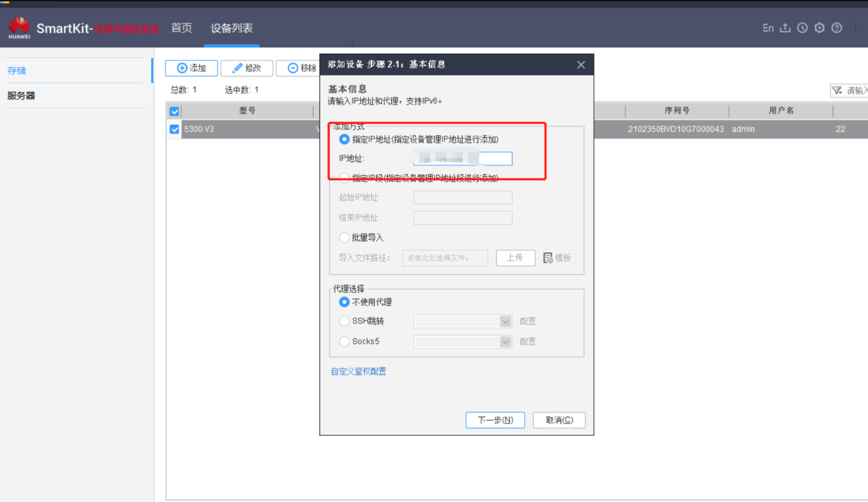Select the 不使用代理 radio option
Viewport: 868px width, 502px height.
coord(344,302)
